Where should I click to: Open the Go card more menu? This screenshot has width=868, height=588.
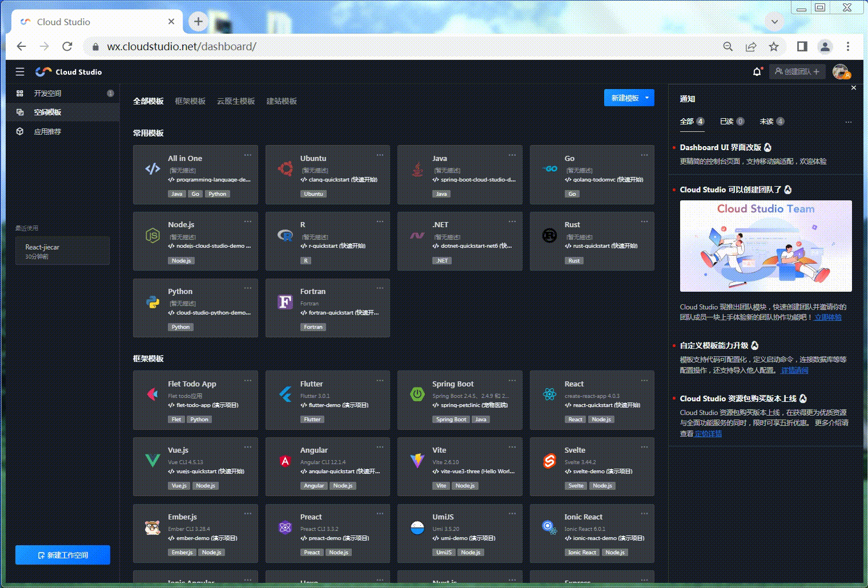(x=644, y=155)
